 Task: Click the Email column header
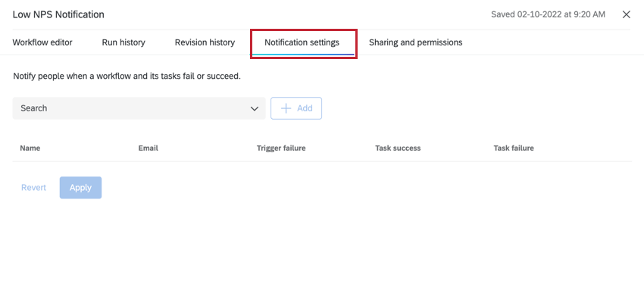point(148,148)
